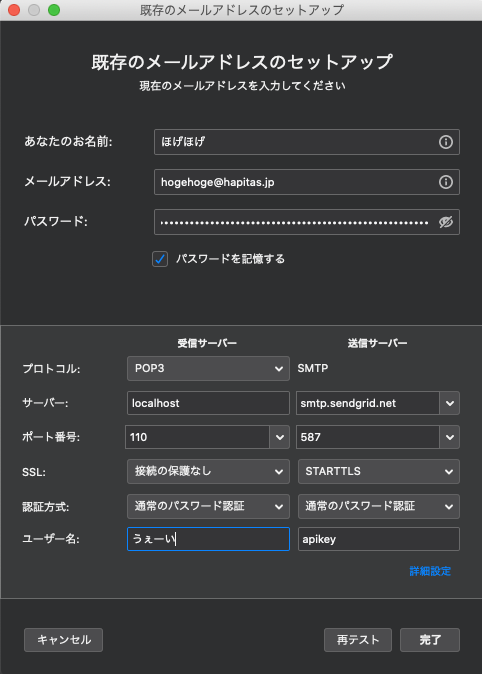The image size is (482, 674).
Task: Toggle password visibility with the eye icon
Action: [445, 222]
